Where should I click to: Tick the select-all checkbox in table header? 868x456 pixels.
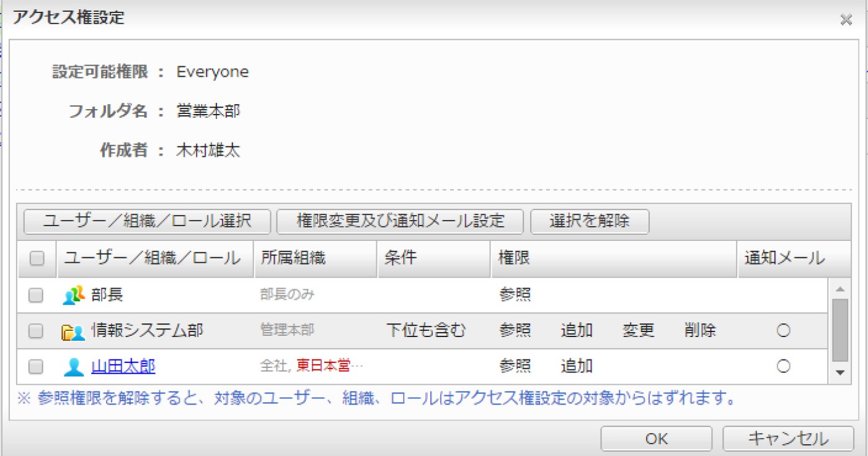point(37,259)
